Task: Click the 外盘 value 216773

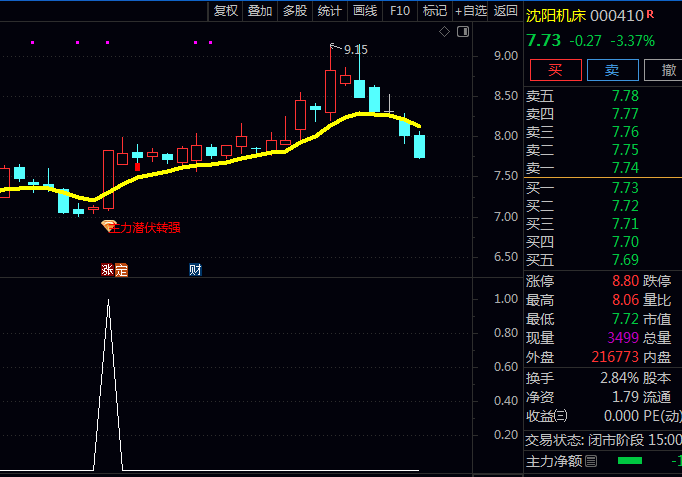Action: pyautogui.click(x=615, y=357)
